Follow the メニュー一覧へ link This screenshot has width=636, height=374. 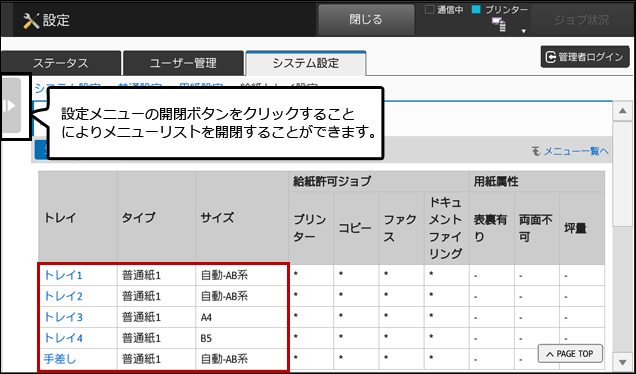tap(576, 151)
